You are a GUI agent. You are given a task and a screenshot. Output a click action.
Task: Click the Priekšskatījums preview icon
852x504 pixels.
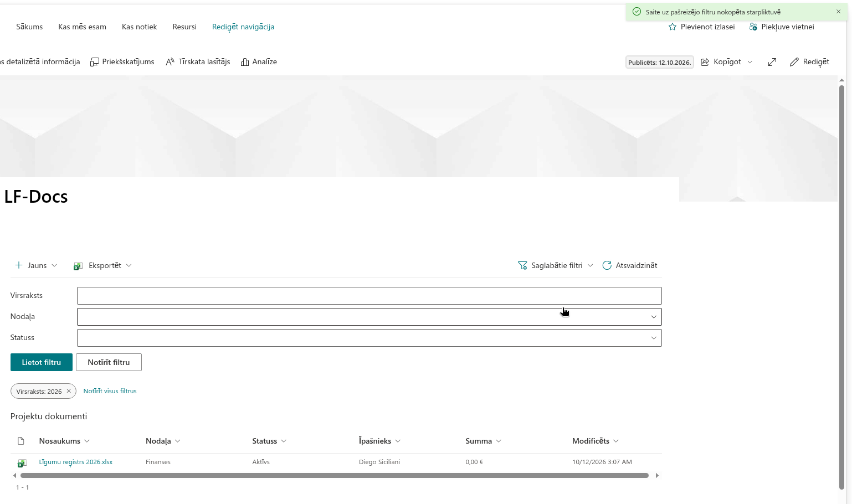(95, 62)
